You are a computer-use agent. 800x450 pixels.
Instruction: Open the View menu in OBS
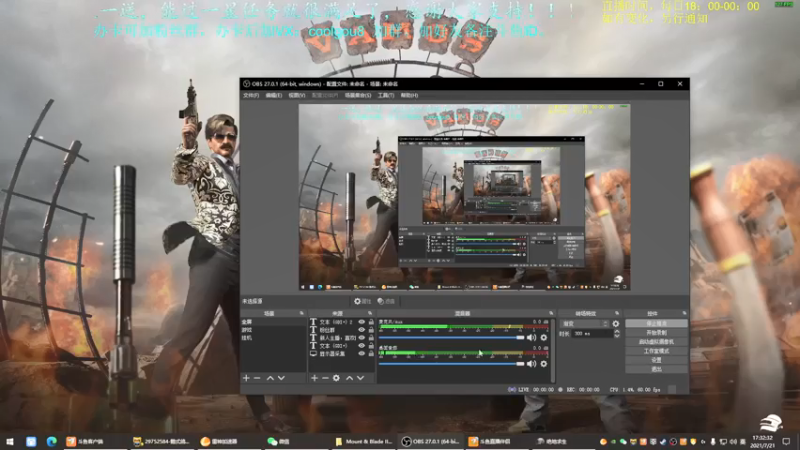(296, 95)
